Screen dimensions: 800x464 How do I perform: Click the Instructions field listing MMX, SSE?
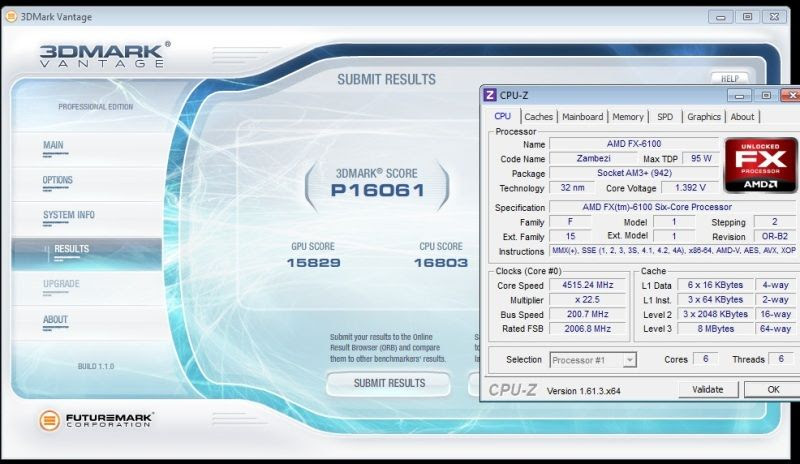coord(672,251)
